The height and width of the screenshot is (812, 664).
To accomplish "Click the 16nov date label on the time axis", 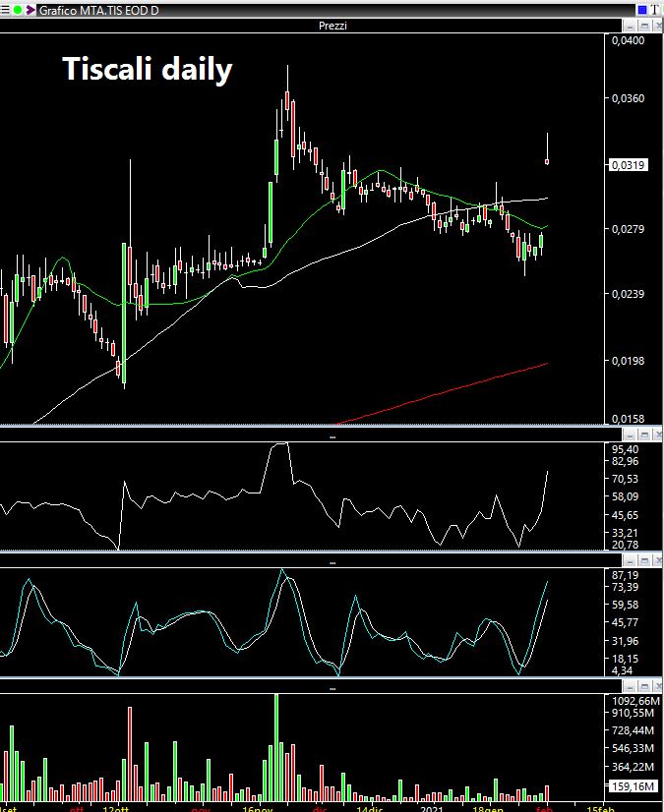I will point(257,808).
